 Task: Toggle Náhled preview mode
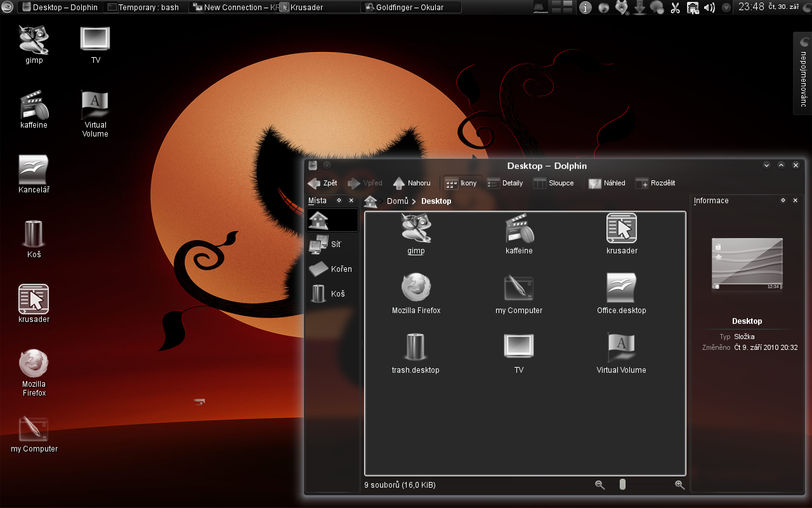(607, 183)
